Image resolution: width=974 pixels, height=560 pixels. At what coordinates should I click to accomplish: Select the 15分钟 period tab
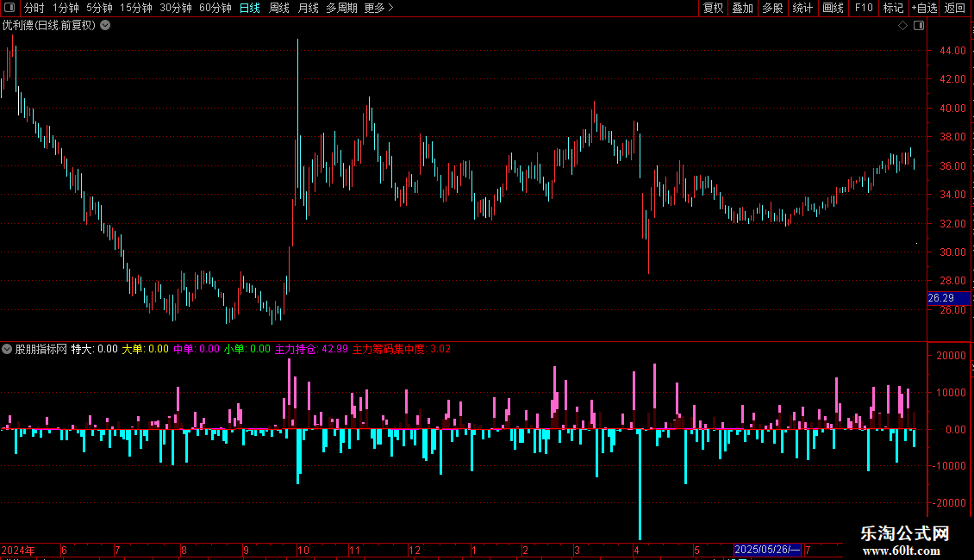[136, 8]
